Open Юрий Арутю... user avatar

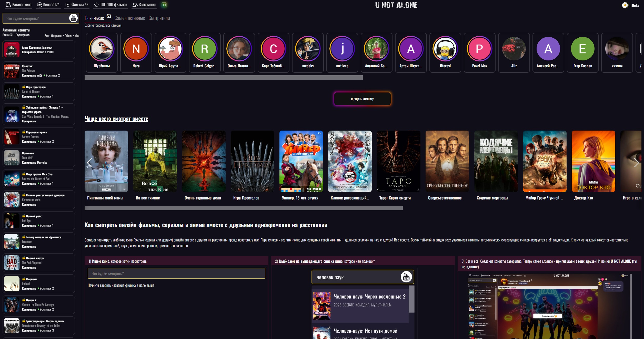click(x=170, y=49)
